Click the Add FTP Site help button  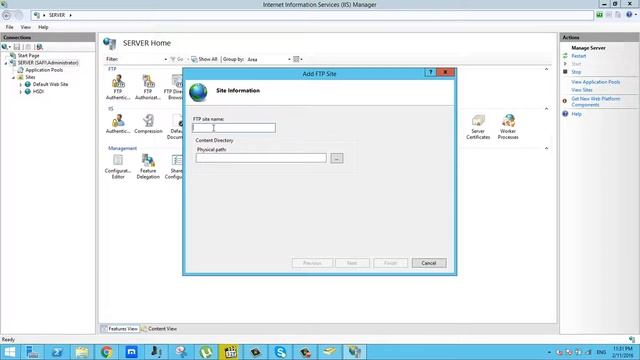(430, 73)
